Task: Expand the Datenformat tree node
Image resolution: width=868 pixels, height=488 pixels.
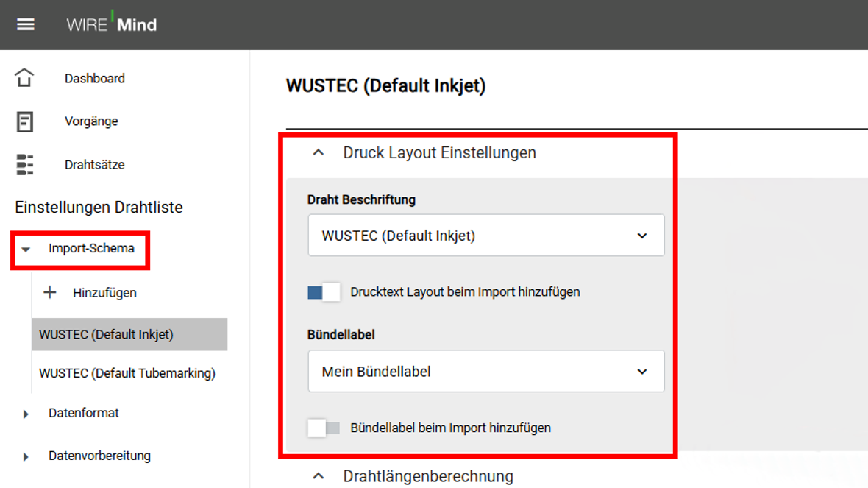Action: coord(26,414)
